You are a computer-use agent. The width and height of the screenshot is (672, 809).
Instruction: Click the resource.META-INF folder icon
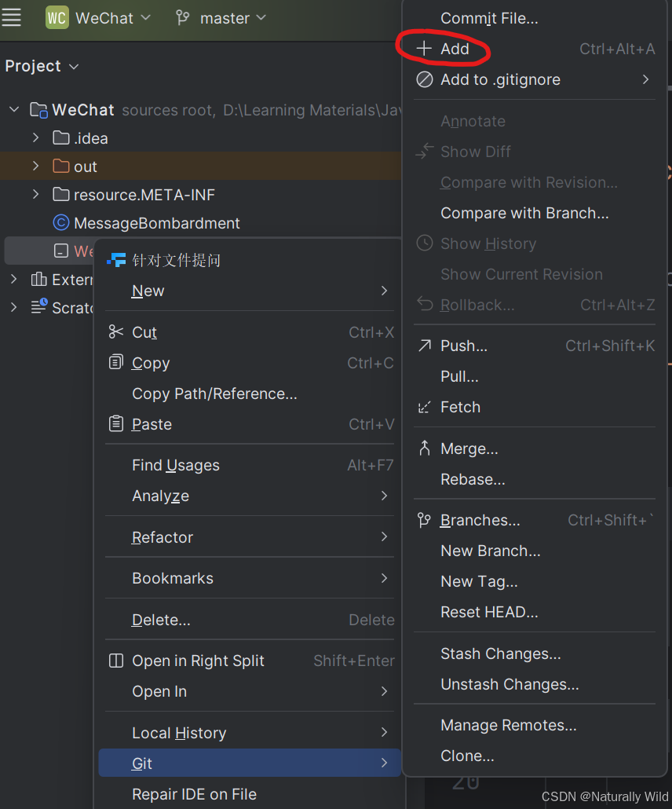(61, 195)
